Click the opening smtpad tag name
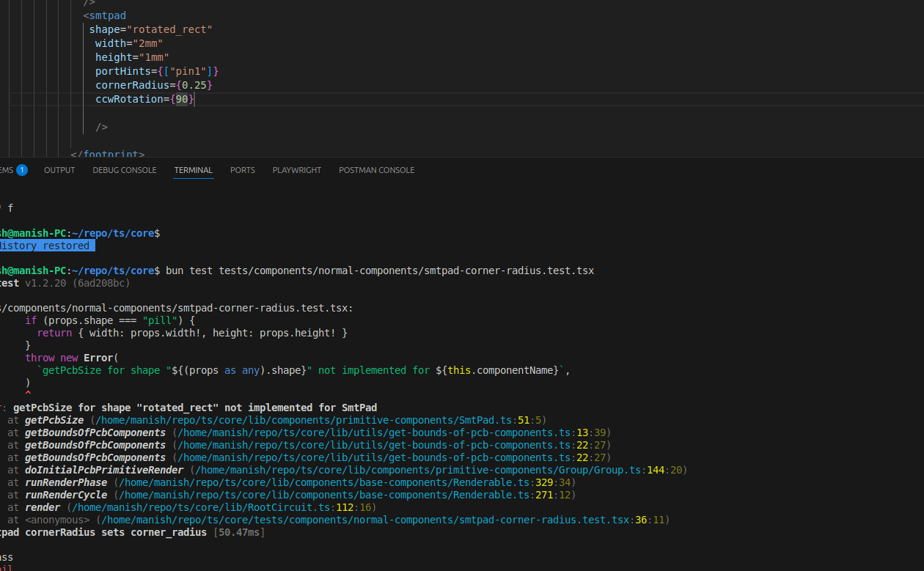 pyautogui.click(x=107, y=15)
